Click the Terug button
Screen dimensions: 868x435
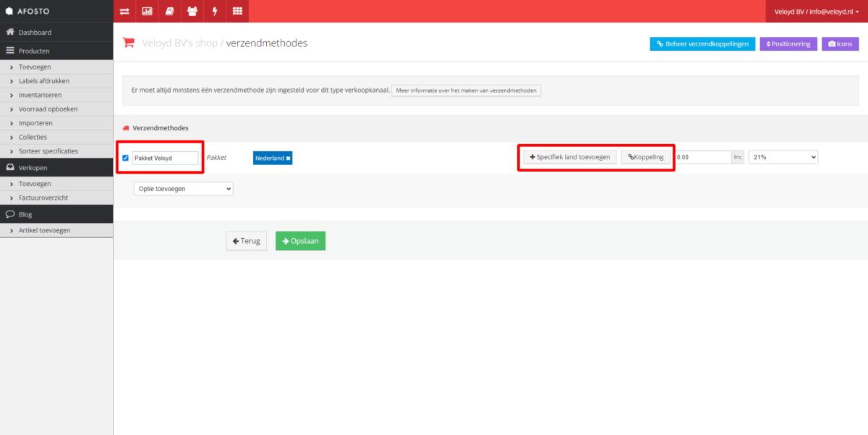[x=246, y=240]
